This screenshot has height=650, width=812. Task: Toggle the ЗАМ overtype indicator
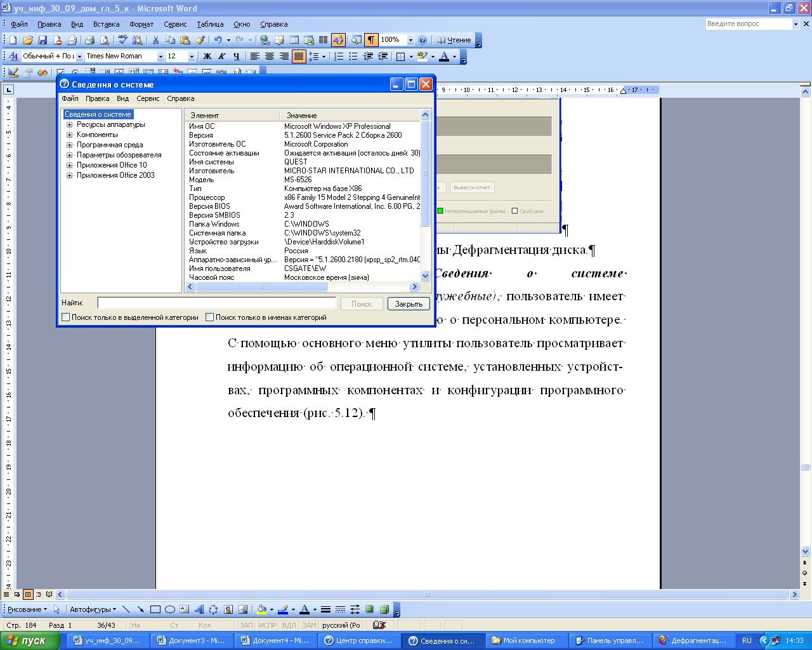(309, 625)
